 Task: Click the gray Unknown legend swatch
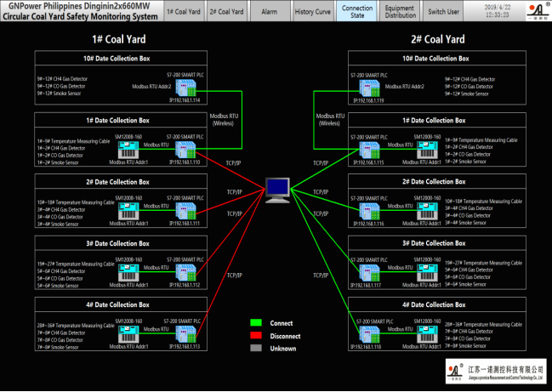[x=256, y=348]
